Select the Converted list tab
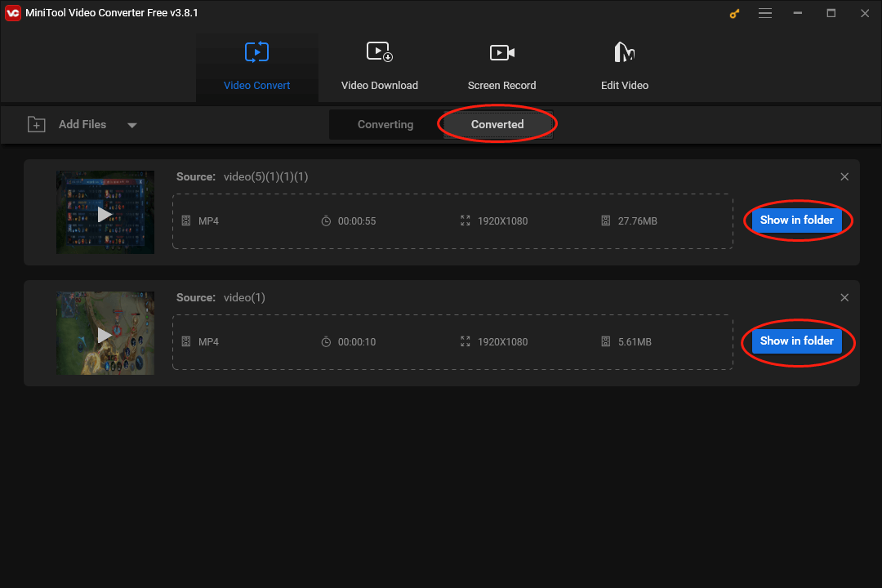The image size is (882, 588). tap(497, 124)
